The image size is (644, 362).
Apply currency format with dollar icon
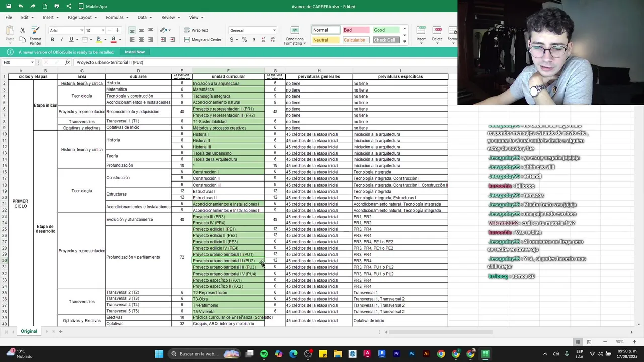pos(233,39)
